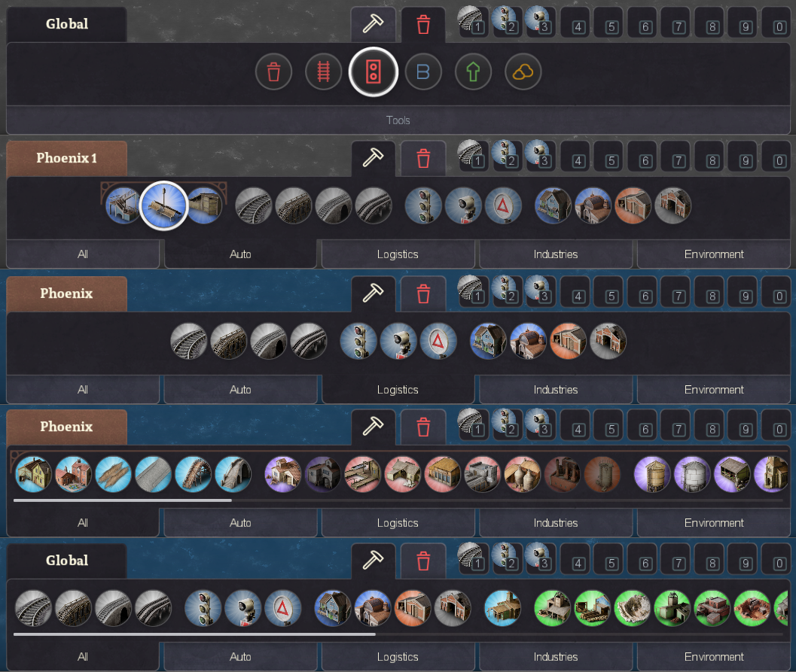This screenshot has width=796, height=672.
Task: Switch to Auto tab in the Phoenix Logistics panel
Action: point(240,390)
